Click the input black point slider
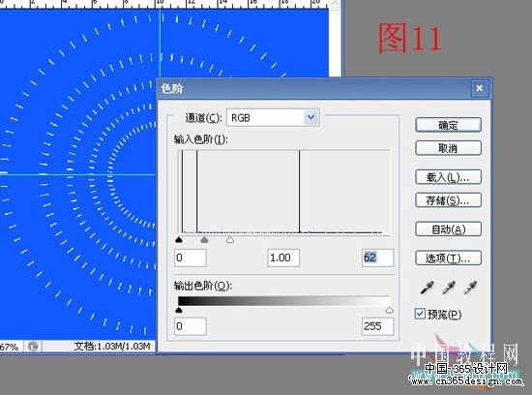The image size is (532, 395). (179, 240)
